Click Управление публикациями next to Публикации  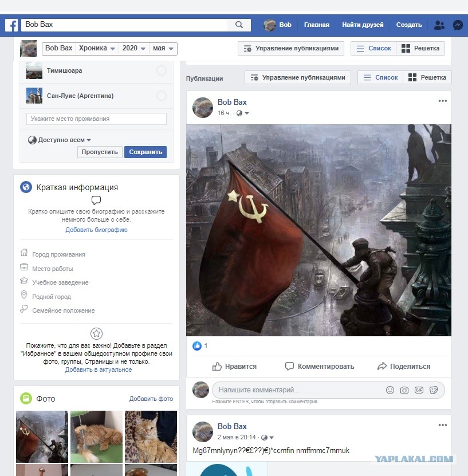(x=298, y=77)
